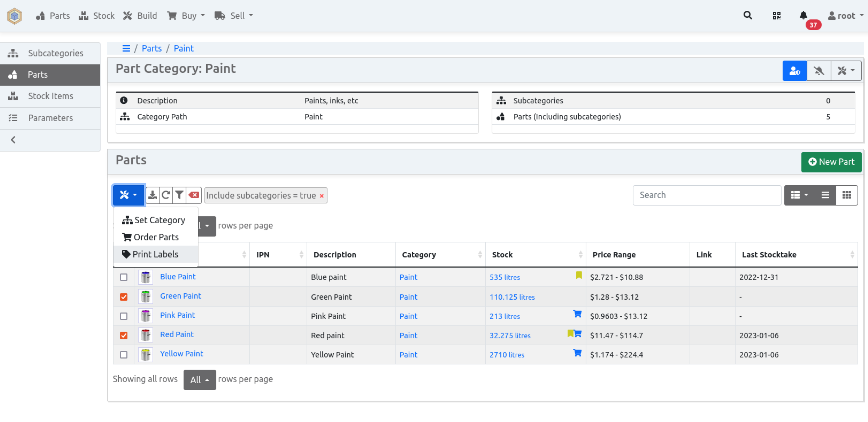Open the Stock menu in the navigation bar
868x422 pixels.
96,15
